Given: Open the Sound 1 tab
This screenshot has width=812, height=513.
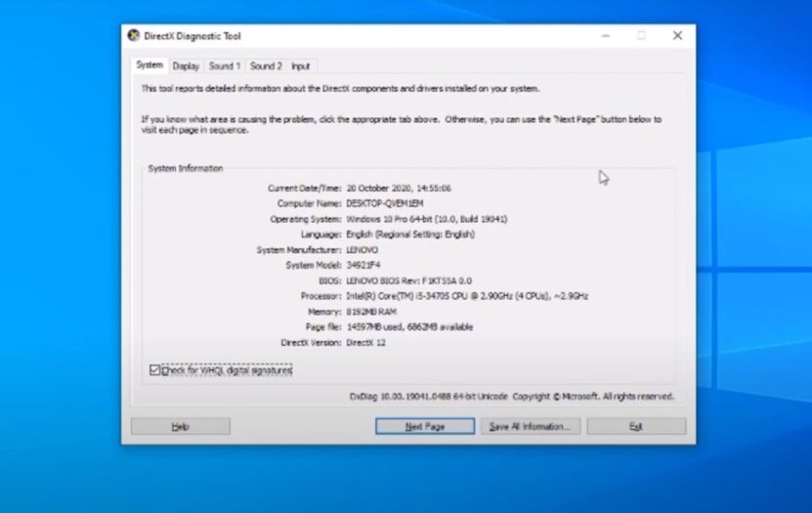Looking at the screenshot, I should coord(224,66).
